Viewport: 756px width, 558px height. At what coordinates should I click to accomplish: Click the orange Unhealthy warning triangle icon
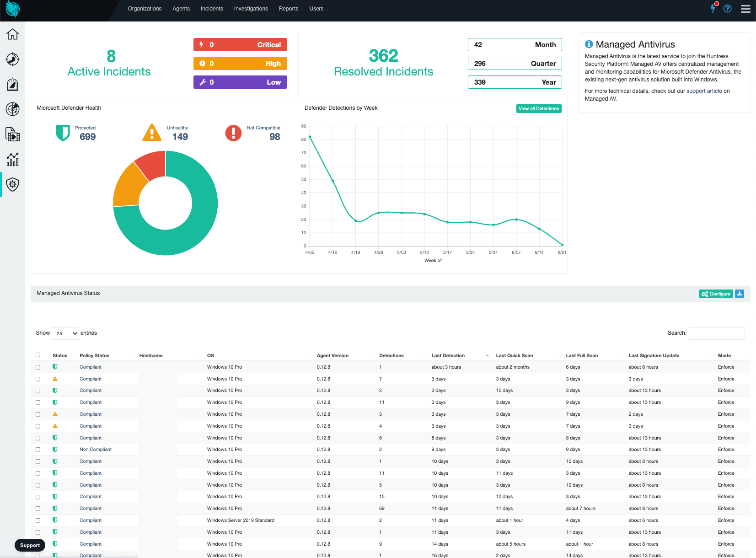point(152,133)
